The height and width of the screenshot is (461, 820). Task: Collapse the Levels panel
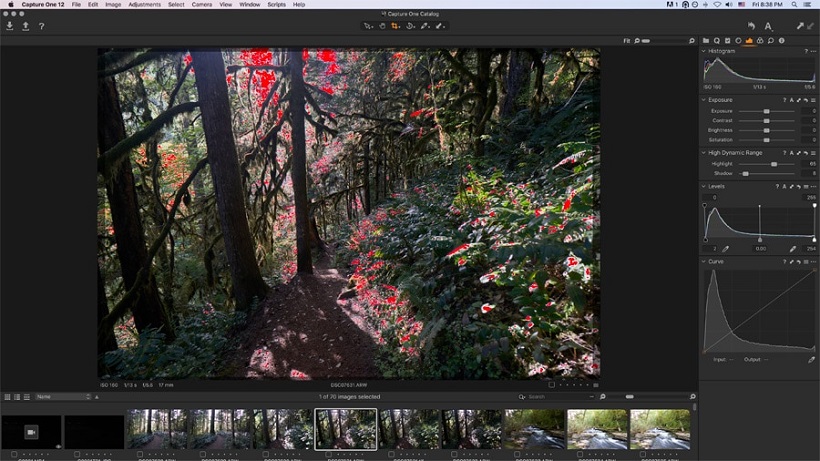point(703,186)
